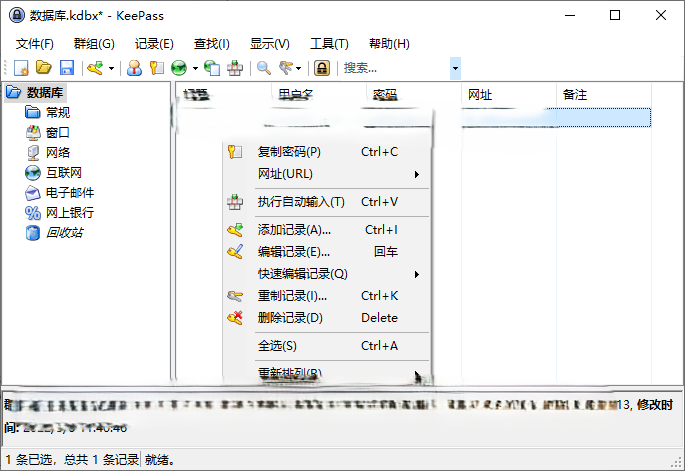Click the Find magnifier toolbar icon

coord(263,68)
